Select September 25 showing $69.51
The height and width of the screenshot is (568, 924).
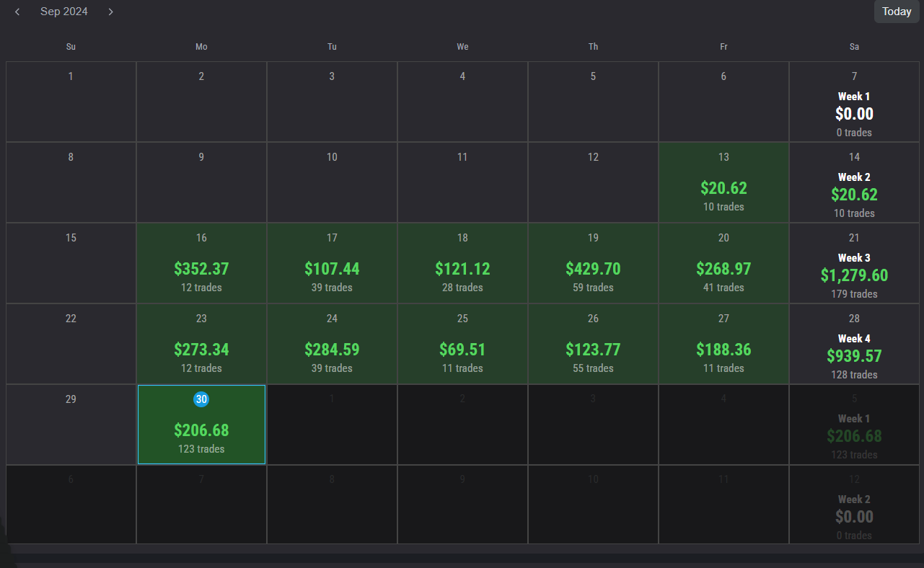coord(462,343)
